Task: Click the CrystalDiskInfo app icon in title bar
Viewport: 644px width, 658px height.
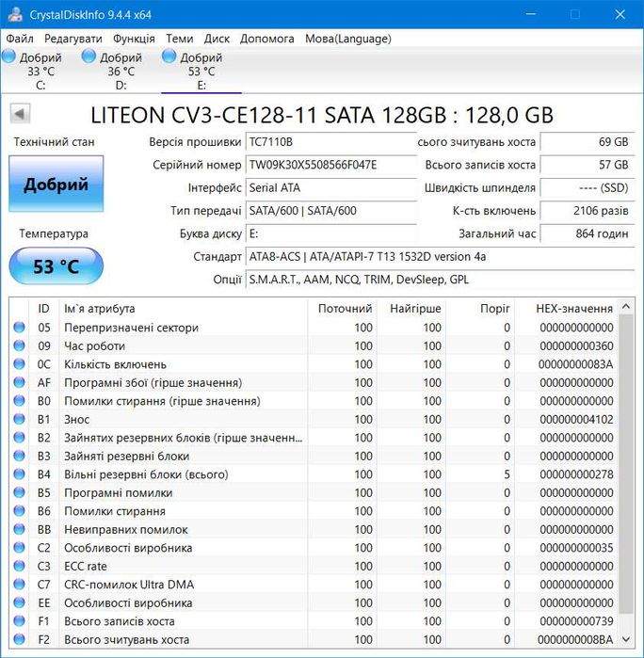Action: pos(15,14)
